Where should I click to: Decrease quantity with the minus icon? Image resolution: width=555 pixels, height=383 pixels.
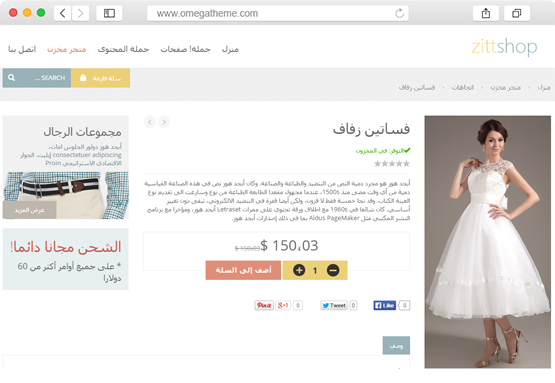pyautogui.click(x=333, y=270)
